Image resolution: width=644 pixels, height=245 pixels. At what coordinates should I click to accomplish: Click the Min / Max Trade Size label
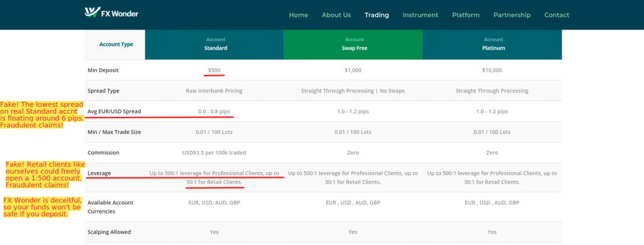pos(114,132)
